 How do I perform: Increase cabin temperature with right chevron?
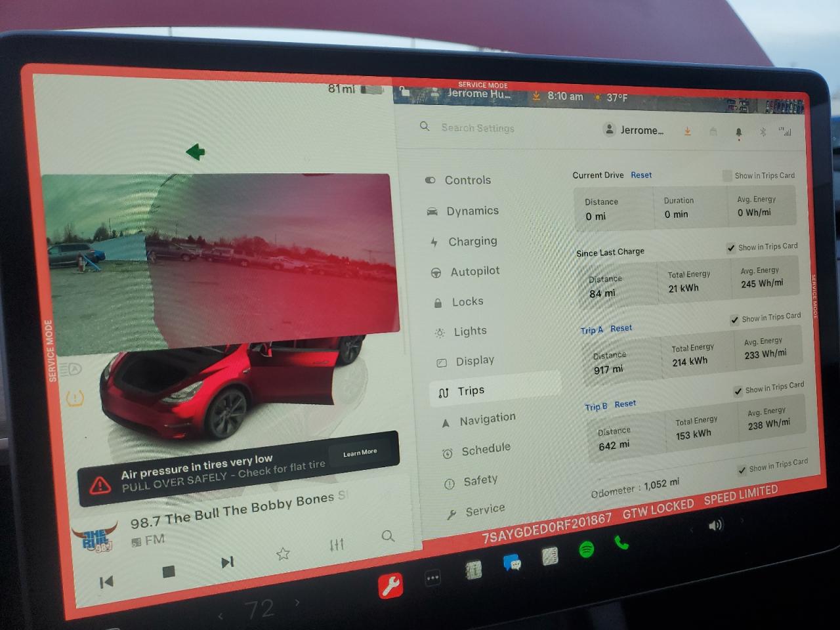tap(297, 602)
